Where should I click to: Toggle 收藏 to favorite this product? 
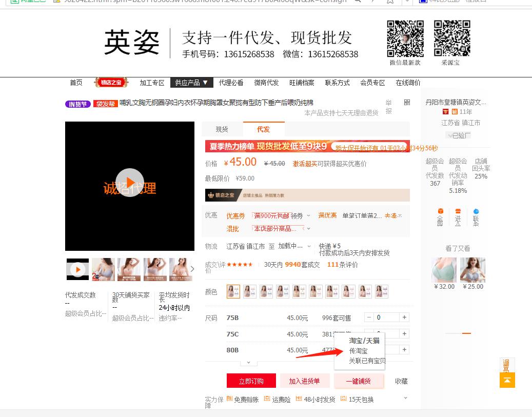401,381
